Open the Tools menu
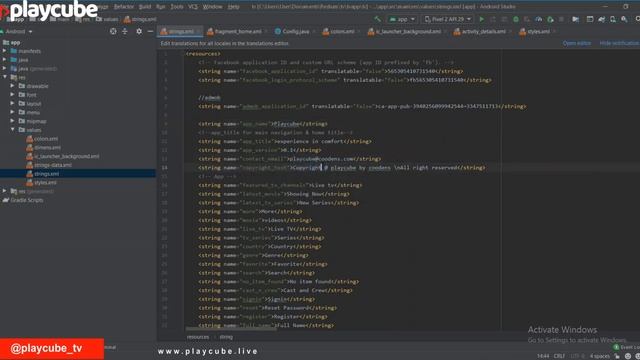 (177, 7)
